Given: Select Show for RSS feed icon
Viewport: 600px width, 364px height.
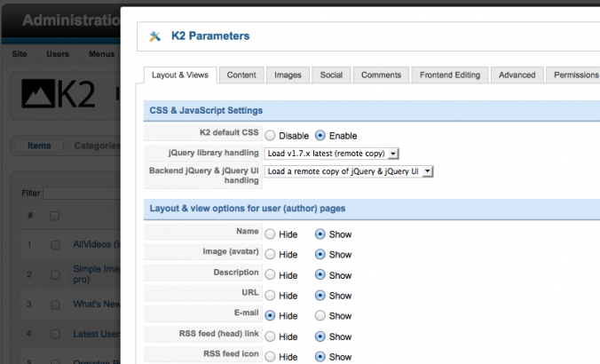Looking at the screenshot, I should coord(320,357).
